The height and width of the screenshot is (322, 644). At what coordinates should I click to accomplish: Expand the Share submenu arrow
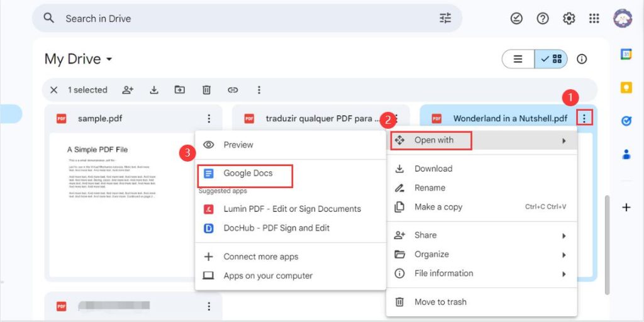click(564, 236)
